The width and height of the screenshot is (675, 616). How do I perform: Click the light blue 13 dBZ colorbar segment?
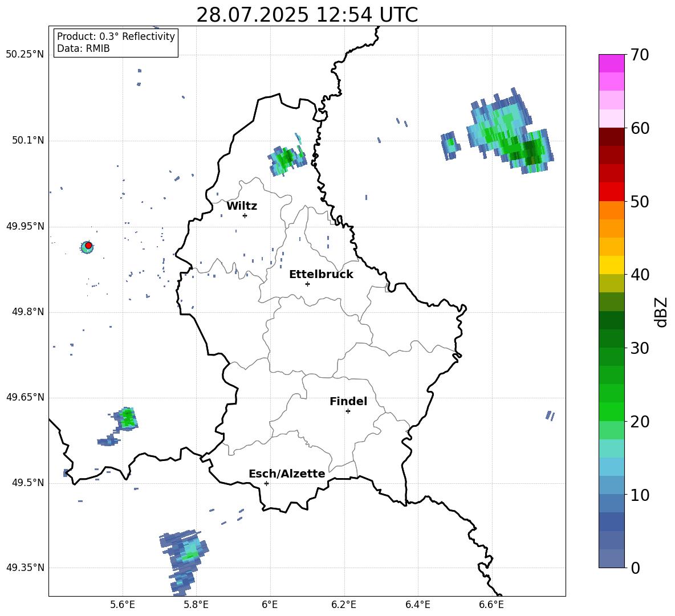(x=611, y=467)
